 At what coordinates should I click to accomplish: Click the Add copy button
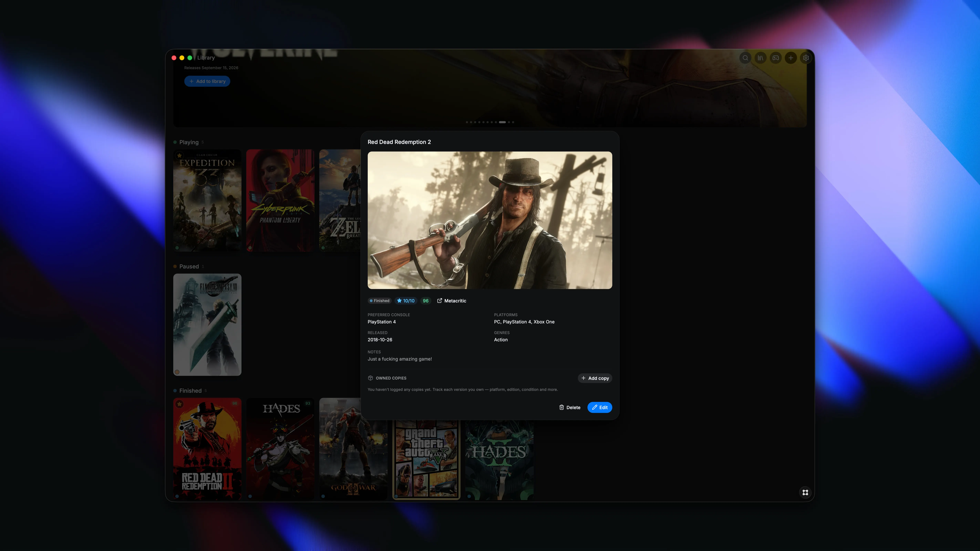coord(595,378)
